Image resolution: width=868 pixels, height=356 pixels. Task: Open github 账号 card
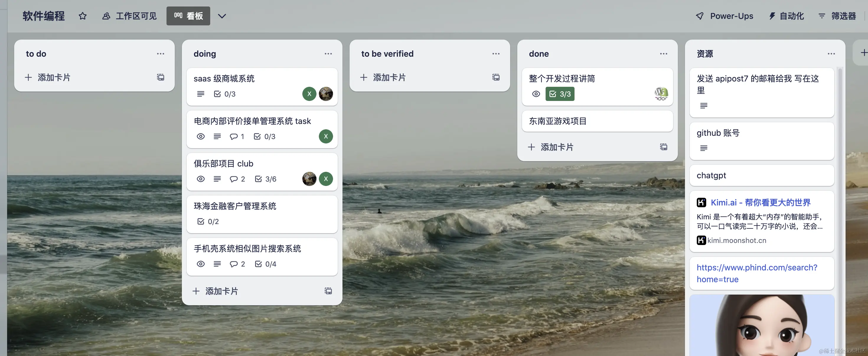(x=761, y=141)
